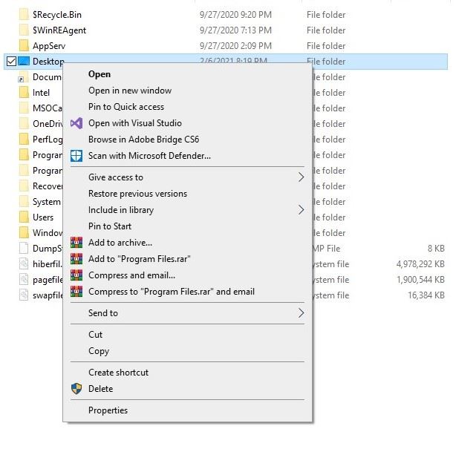This screenshot has height=449, width=476.
Task: Open Properties from the context menu
Action: click(188, 410)
